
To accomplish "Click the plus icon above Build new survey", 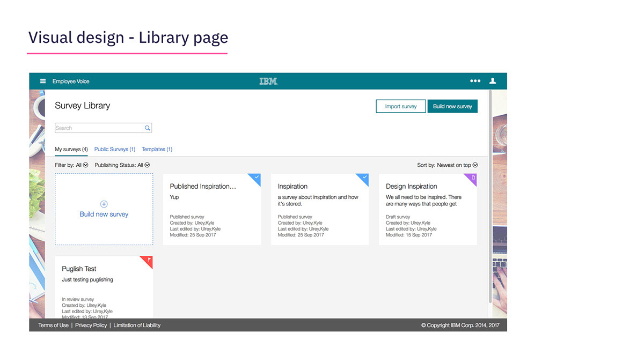I will coord(104,204).
